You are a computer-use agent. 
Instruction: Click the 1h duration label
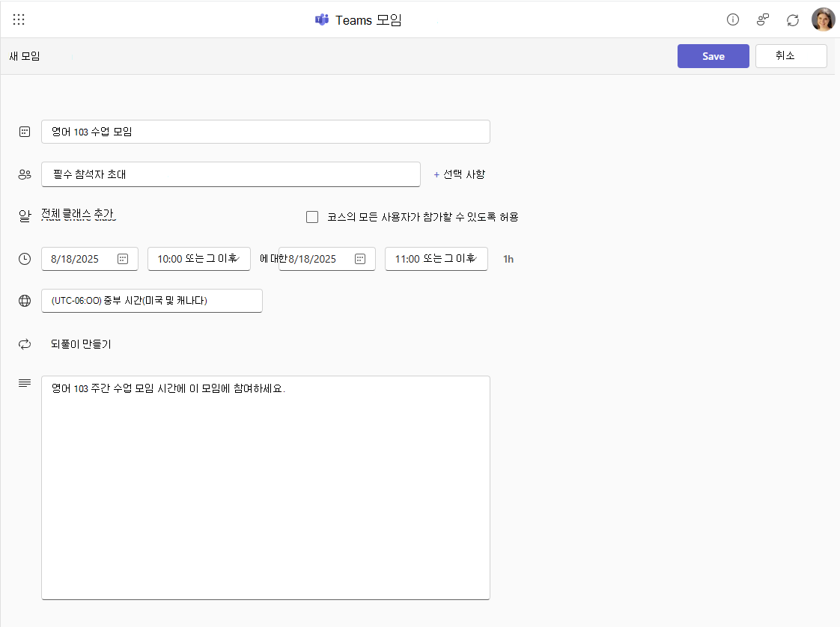point(508,259)
